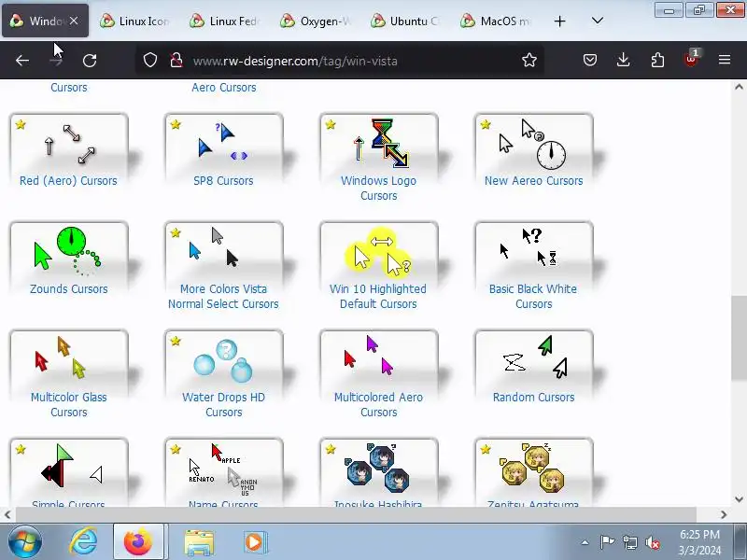The height and width of the screenshot is (560, 747).
Task: Switch to the MacOS tab
Action: pyautogui.click(x=497, y=21)
